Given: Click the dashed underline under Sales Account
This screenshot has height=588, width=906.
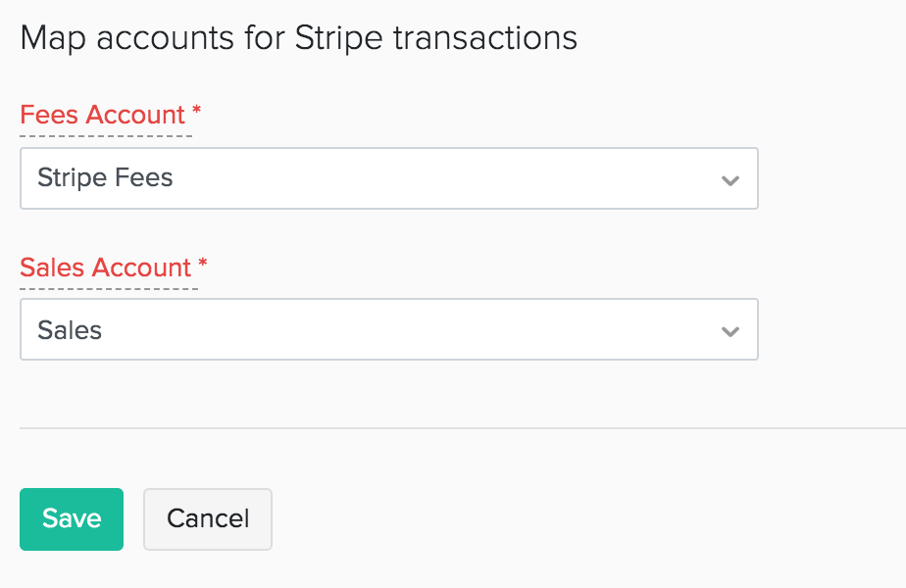Looking at the screenshot, I should (x=109, y=288).
